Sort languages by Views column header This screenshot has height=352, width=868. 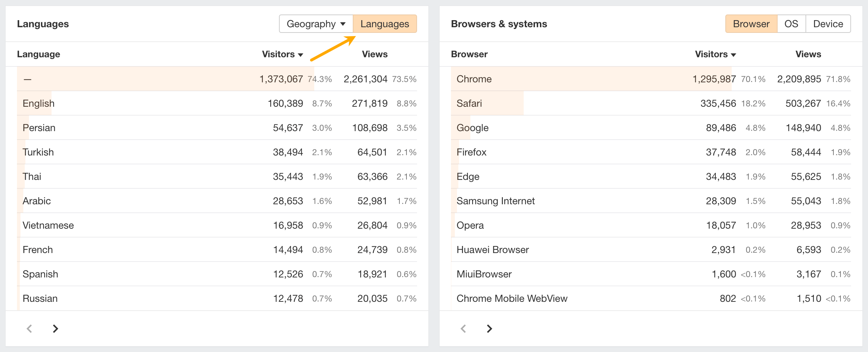pos(374,54)
